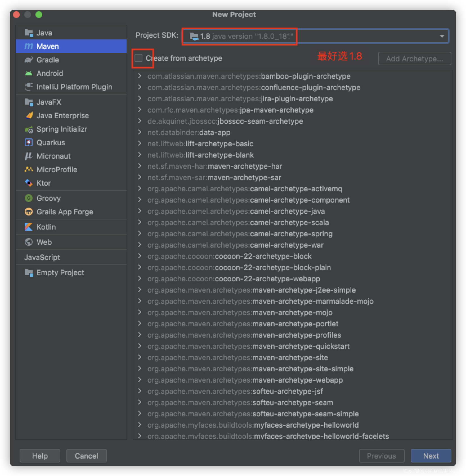Select Java Enterprise project type
This screenshot has height=476, width=466.
[x=71, y=116]
